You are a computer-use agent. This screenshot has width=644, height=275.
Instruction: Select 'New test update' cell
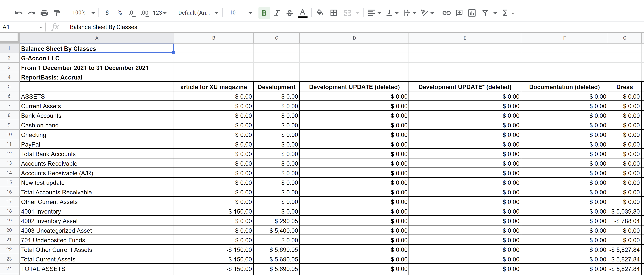pos(97,183)
